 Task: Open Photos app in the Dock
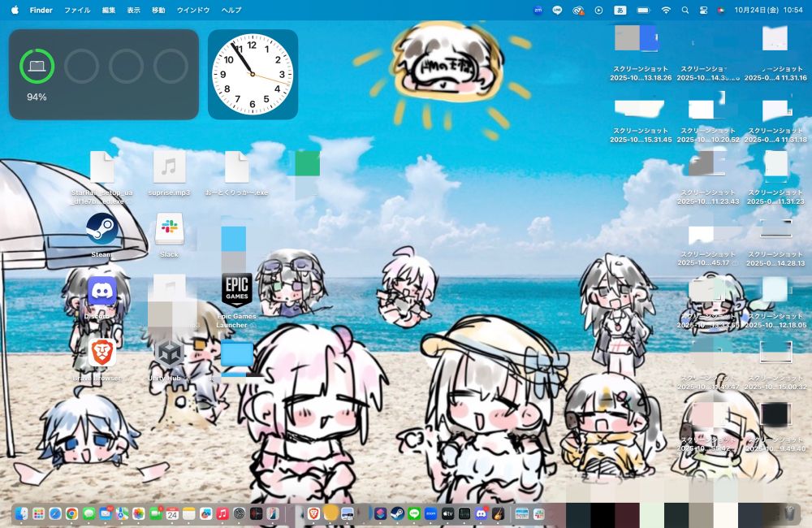click(x=139, y=513)
